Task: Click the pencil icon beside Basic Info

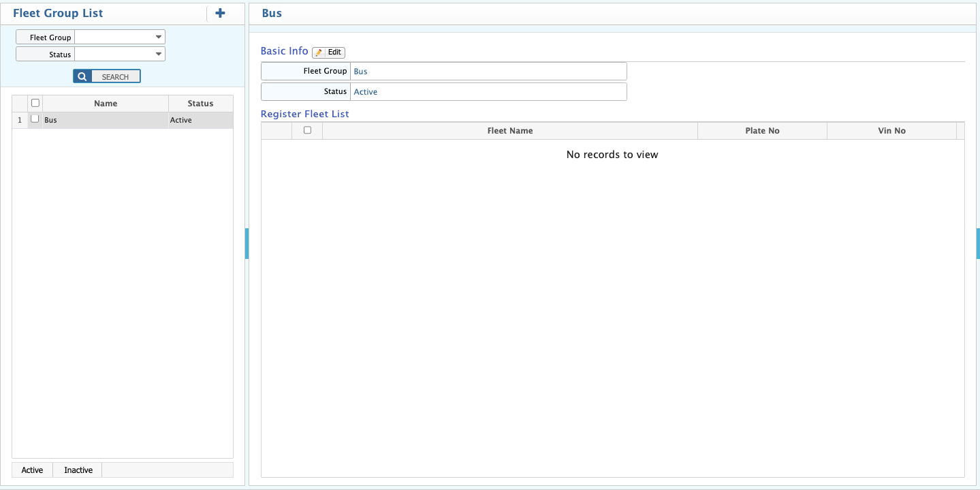Action: coord(319,52)
